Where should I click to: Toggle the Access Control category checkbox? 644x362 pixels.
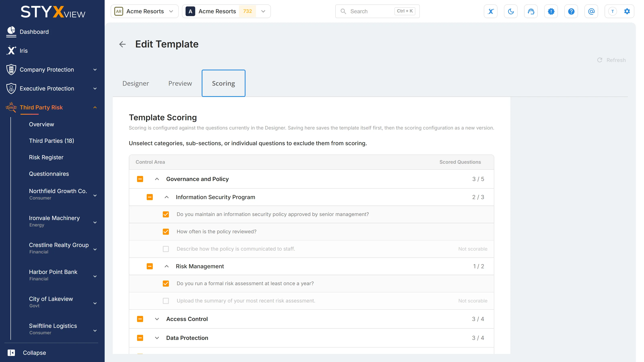(140, 319)
